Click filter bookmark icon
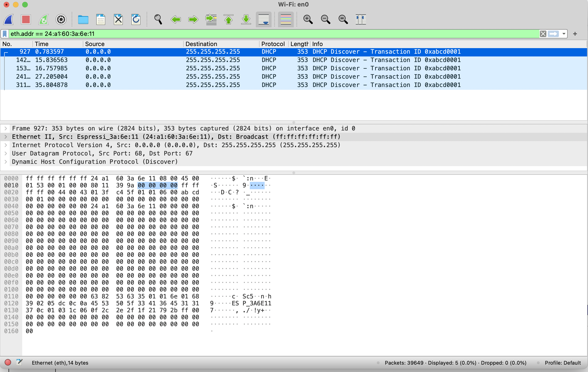Image resolution: width=588 pixels, height=372 pixels. (5, 34)
